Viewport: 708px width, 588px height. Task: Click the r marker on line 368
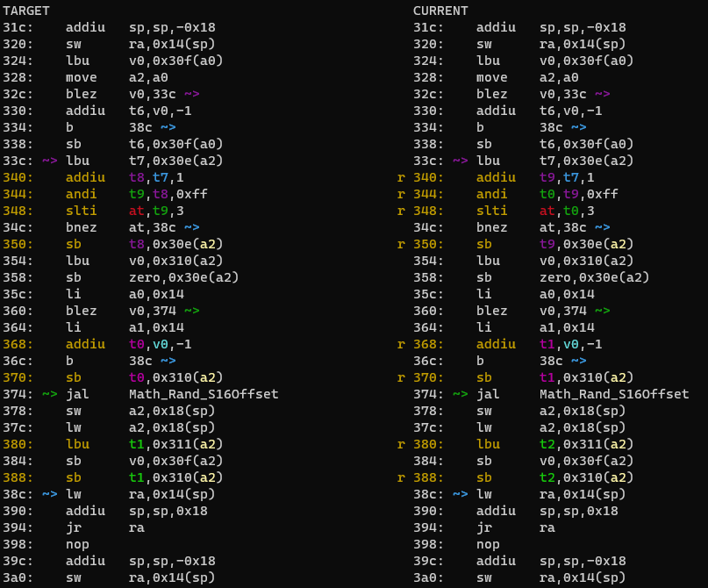[x=401, y=344]
